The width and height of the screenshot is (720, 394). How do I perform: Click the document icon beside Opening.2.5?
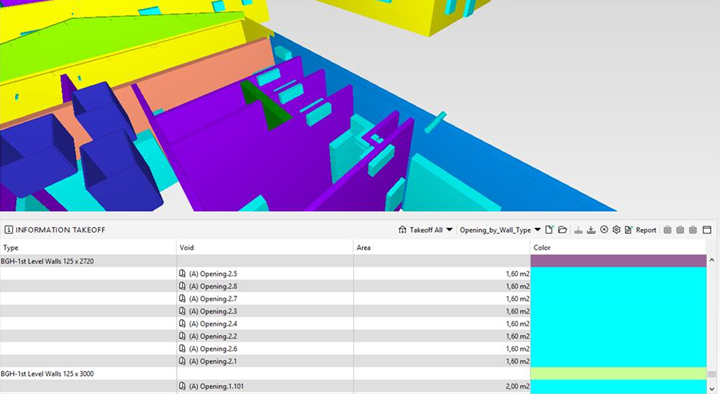pos(182,273)
